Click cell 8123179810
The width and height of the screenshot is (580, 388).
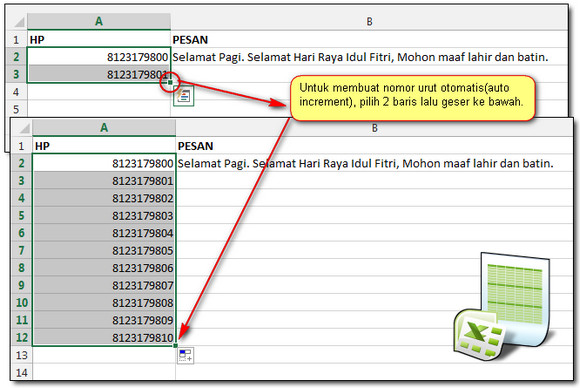104,337
